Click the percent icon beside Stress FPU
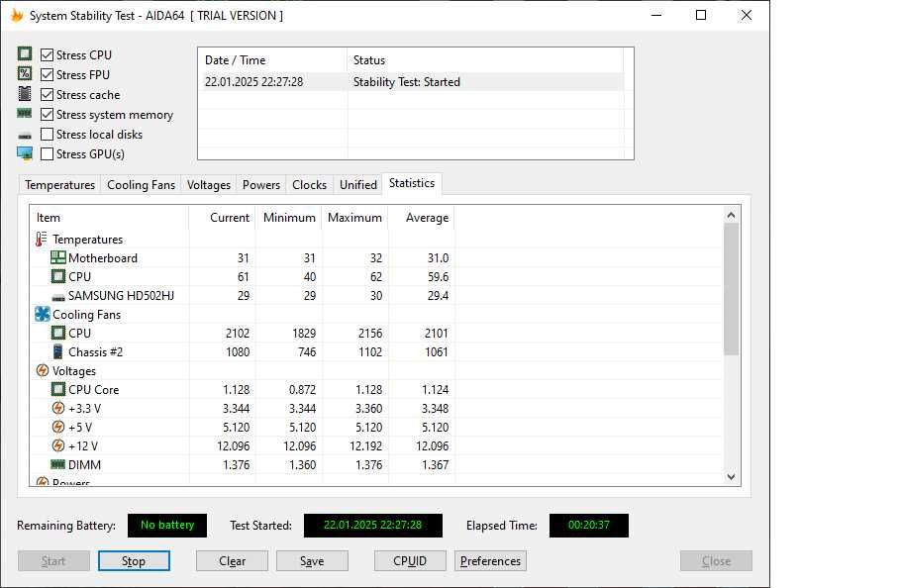 coord(25,73)
